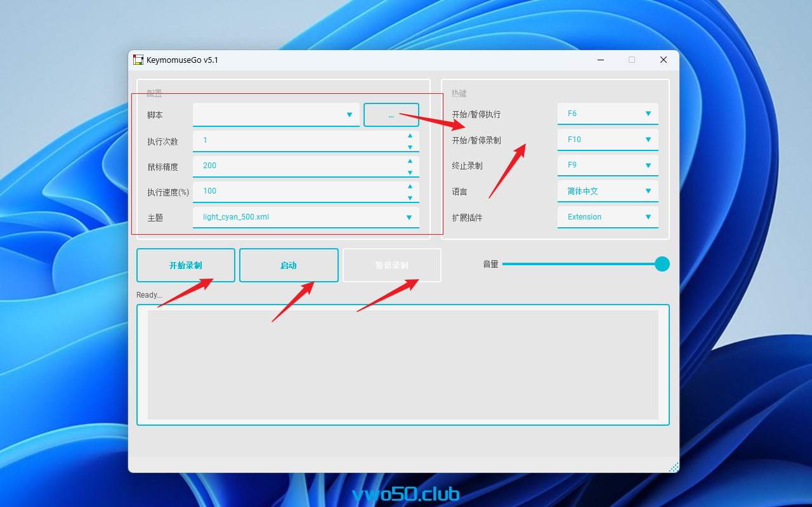Open the 主题 theme dropdown light_cyan_500.xml
812x507 pixels.
(x=306, y=217)
